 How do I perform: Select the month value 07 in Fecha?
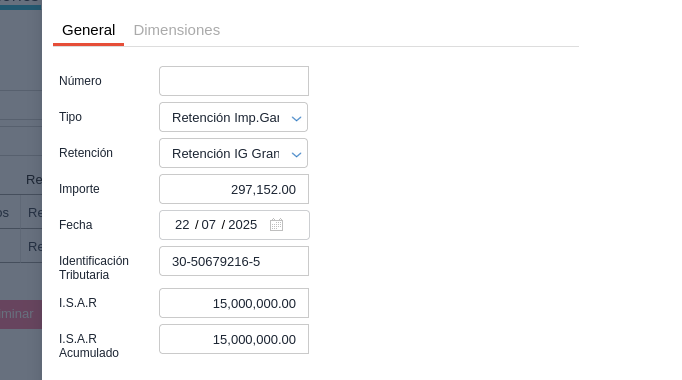(208, 225)
